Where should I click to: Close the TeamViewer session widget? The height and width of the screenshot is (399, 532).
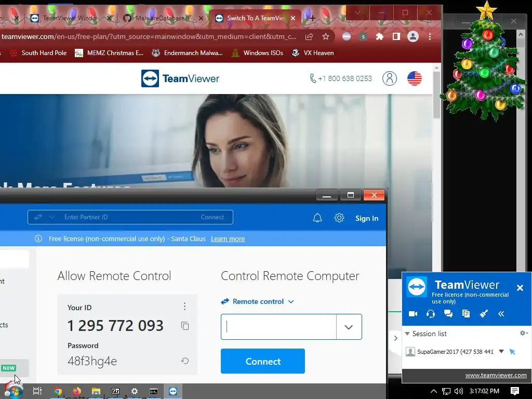click(x=520, y=288)
